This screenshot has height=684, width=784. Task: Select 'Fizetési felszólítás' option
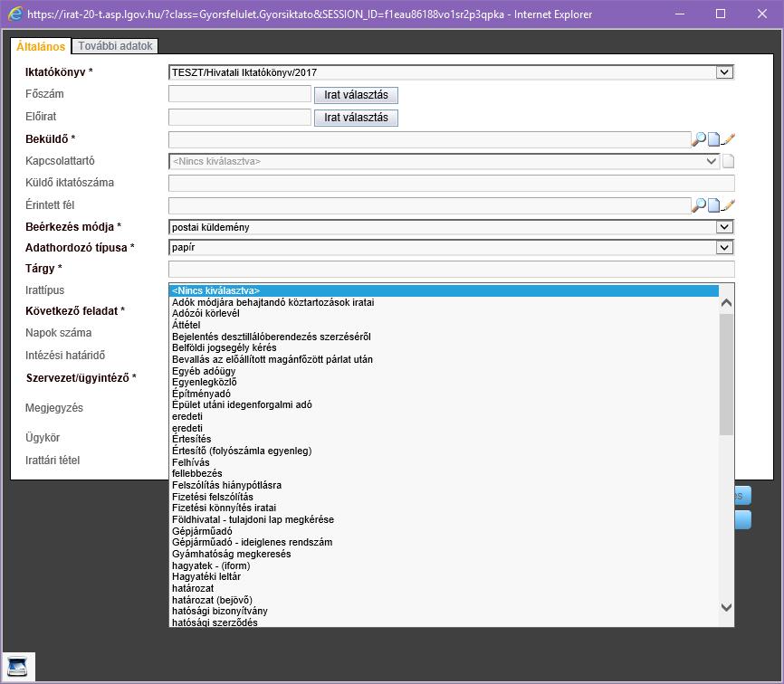click(444, 497)
